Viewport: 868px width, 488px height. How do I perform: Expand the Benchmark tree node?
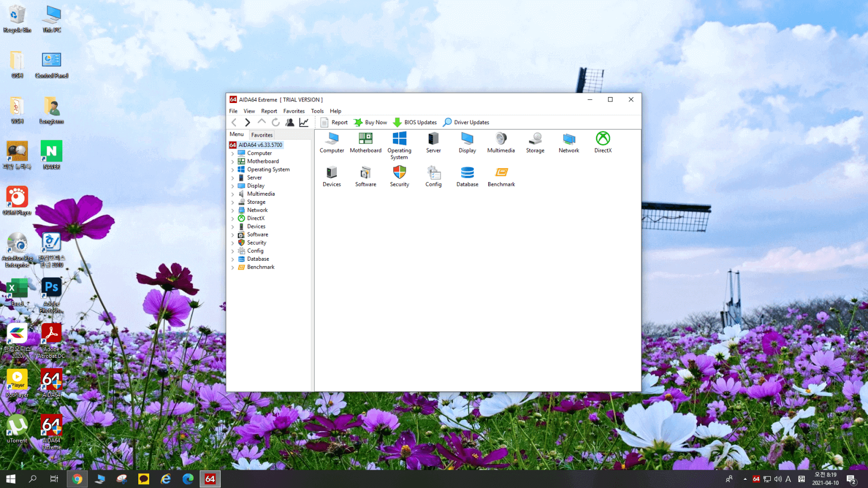pyautogui.click(x=233, y=267)
